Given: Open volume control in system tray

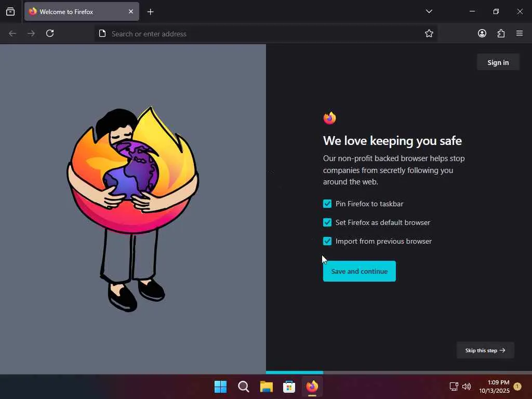Looking at the screenshot, I should point(467,387).
